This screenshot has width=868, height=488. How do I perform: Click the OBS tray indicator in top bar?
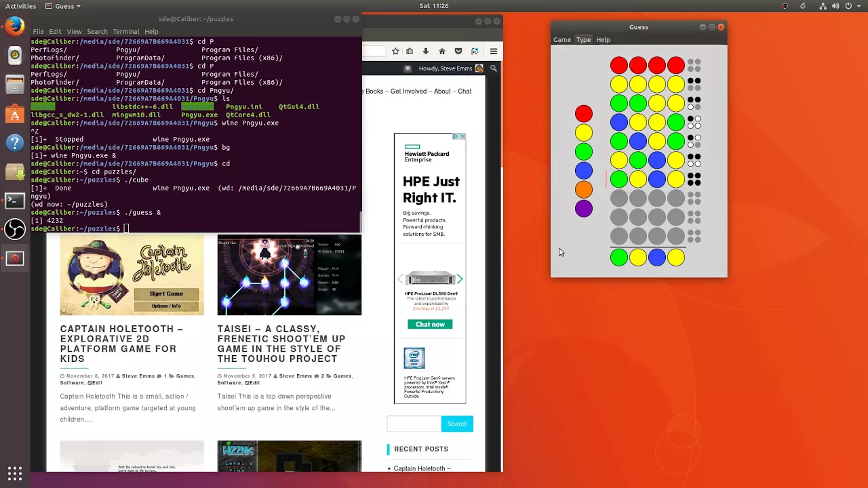(x=785, y=6)
